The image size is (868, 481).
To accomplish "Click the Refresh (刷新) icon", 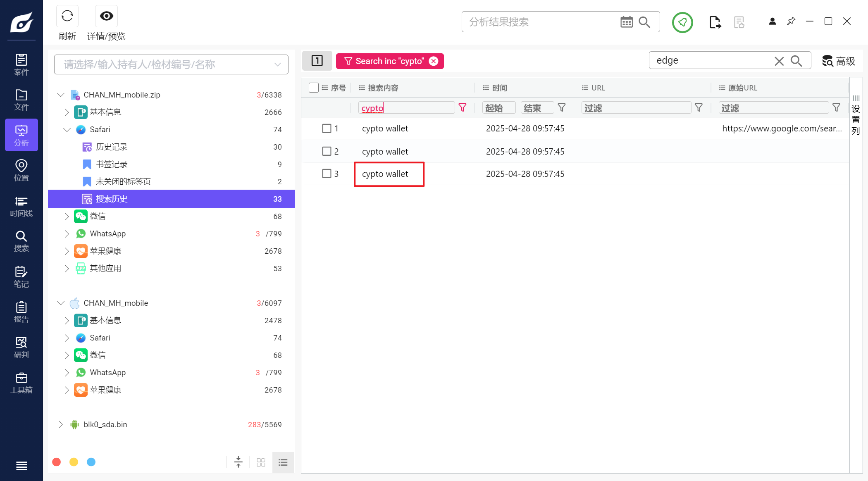I will pos(67,17).
